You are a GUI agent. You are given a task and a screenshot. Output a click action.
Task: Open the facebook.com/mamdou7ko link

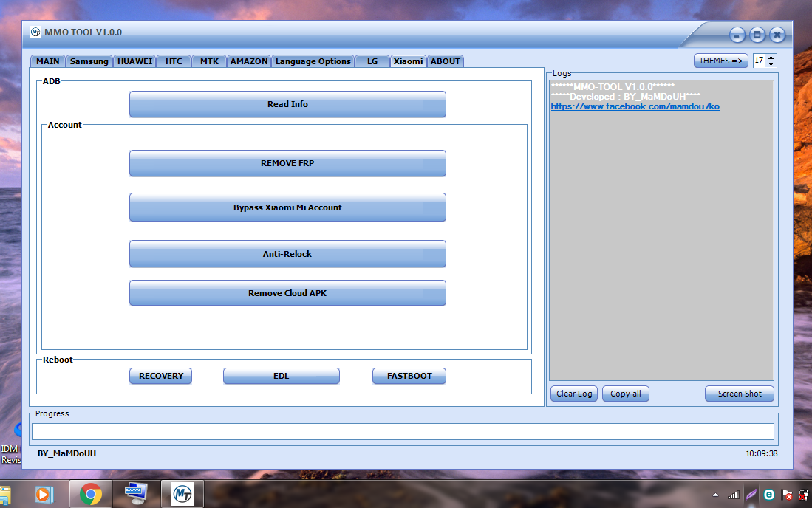tap(635, 106)
